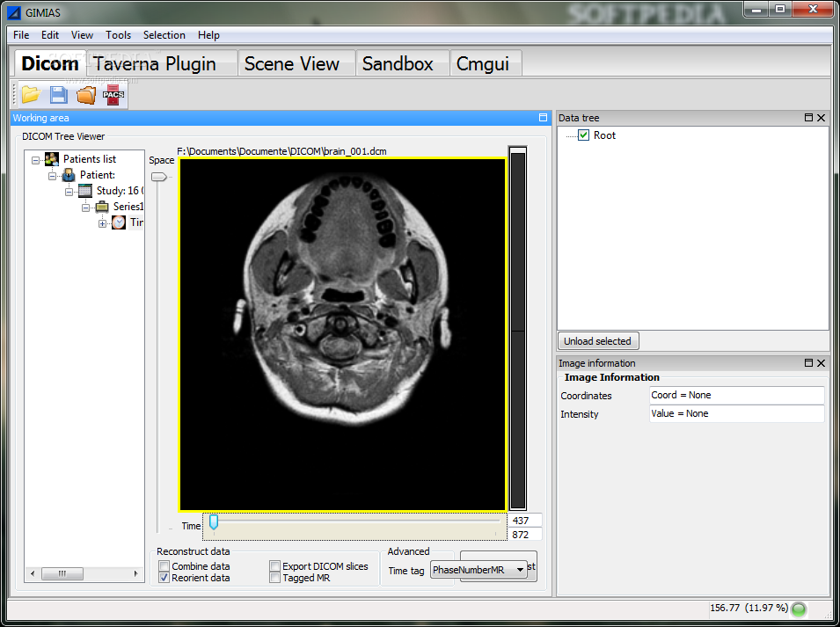The width and height of the screenshot is (840, 627).
Task: Collapse the Patient node
Action: click(x=52, y=176)
